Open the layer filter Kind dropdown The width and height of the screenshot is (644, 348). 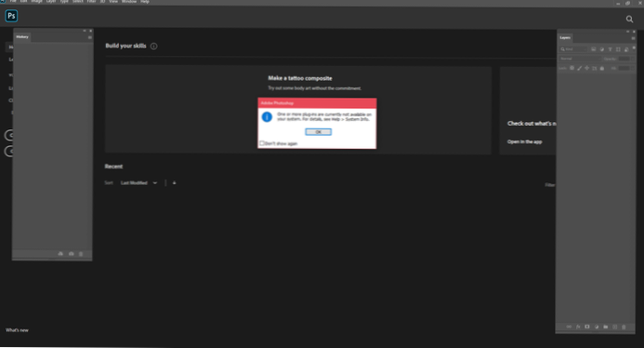(x=573, y=49)
